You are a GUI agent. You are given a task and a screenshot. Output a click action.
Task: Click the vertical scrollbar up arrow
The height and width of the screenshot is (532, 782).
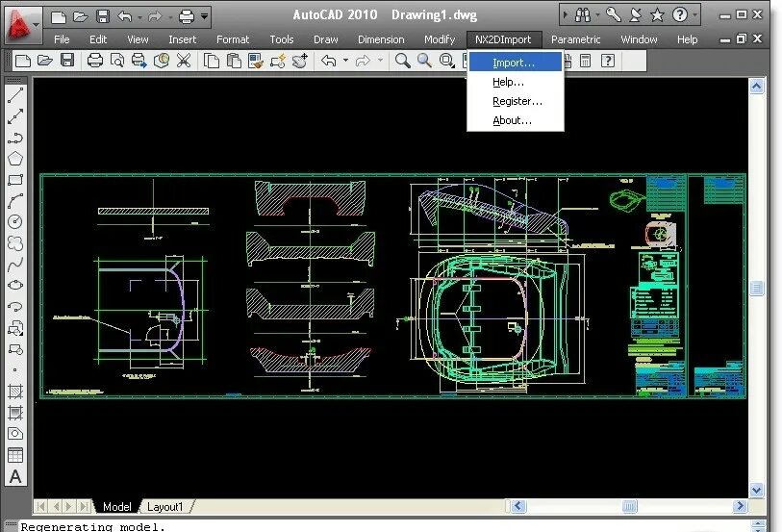click(x=757, y=87)
